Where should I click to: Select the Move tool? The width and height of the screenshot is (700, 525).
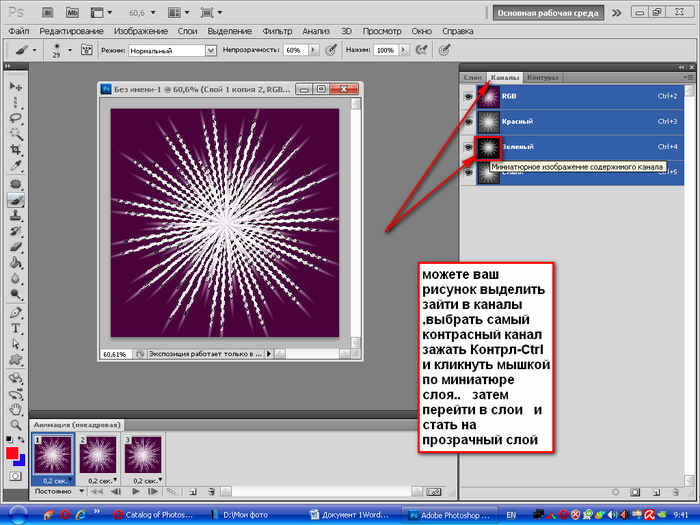(16, 86)
